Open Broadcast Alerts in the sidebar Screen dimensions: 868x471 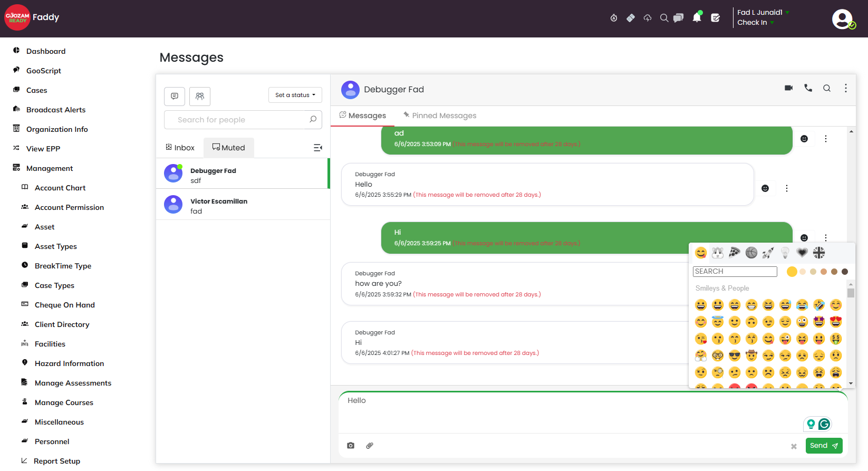pyautogui.click(x=56, y=110)
